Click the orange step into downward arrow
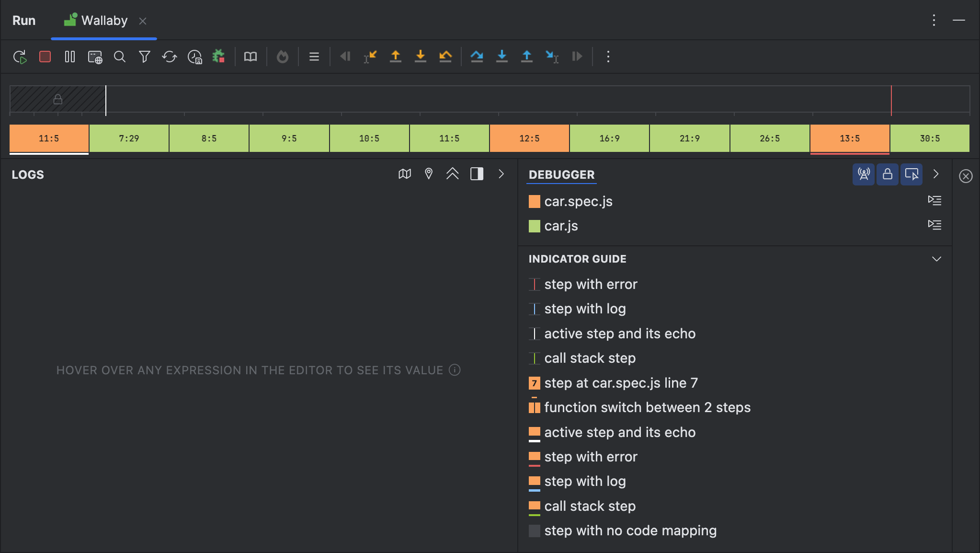 pos(421,57)
